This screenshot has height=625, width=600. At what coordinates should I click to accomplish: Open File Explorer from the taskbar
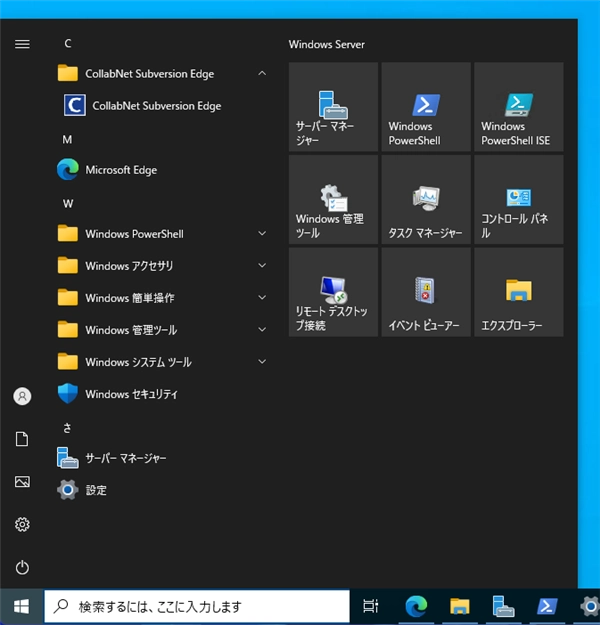point(460,607)
